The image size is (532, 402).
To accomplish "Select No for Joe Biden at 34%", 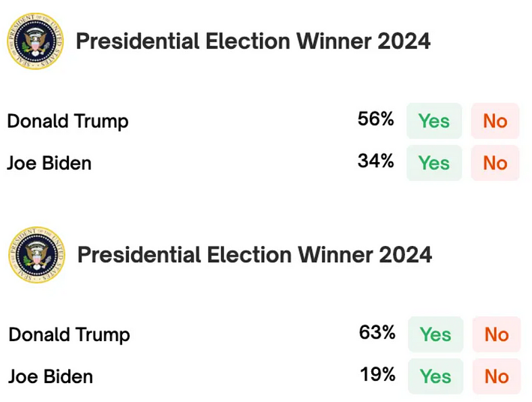I will [495, 163].
